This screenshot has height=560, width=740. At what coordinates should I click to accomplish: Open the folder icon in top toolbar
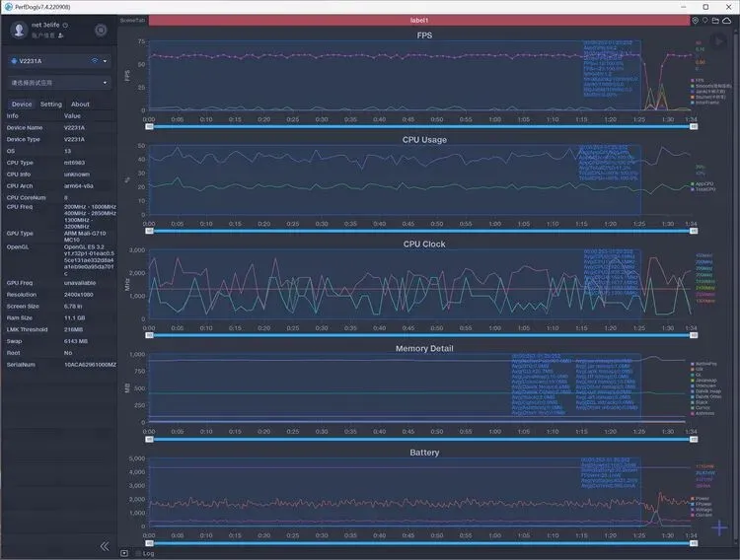pos(715,21)
